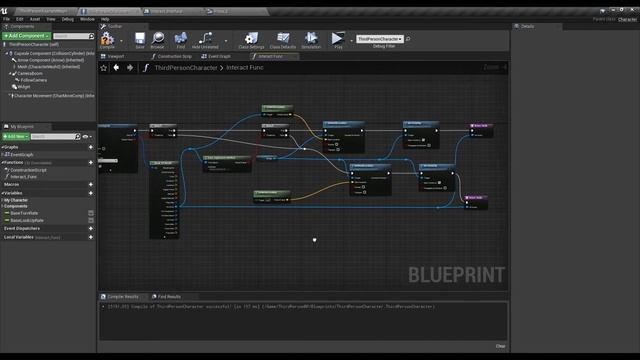640x360 pixels.
Task: Select the ConstructionScript function
Action: 28,170
